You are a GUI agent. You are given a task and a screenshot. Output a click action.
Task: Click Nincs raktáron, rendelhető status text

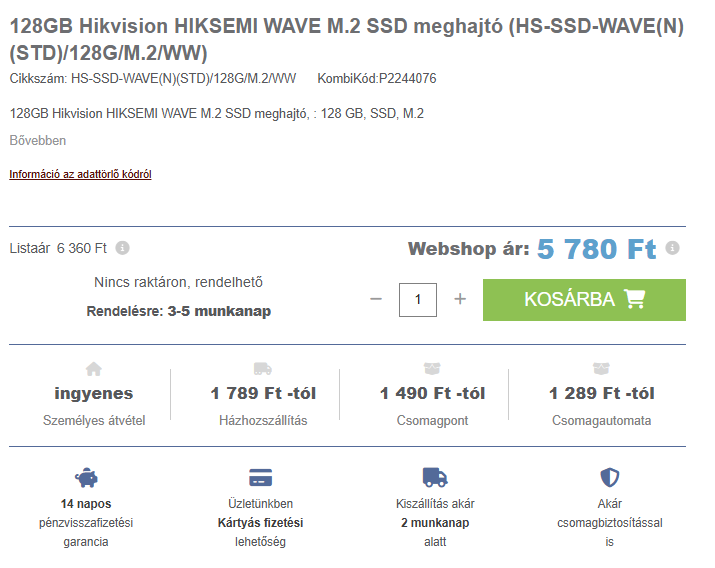coord(178,282)
